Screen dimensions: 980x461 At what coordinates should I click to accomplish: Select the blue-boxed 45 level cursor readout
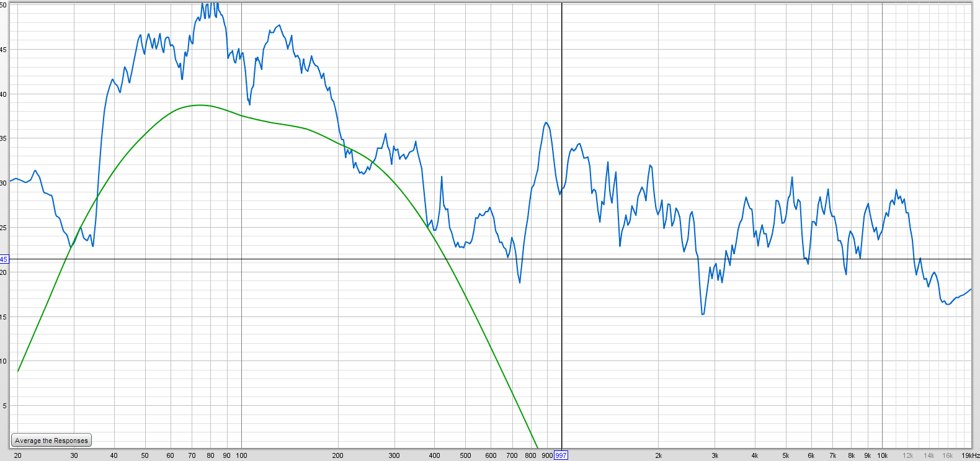(4, 259)
